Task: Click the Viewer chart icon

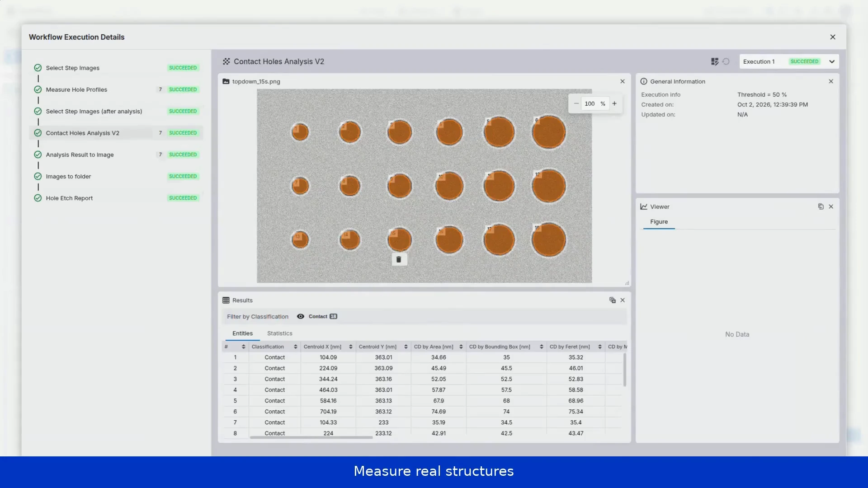Action: tap(644, 206)
